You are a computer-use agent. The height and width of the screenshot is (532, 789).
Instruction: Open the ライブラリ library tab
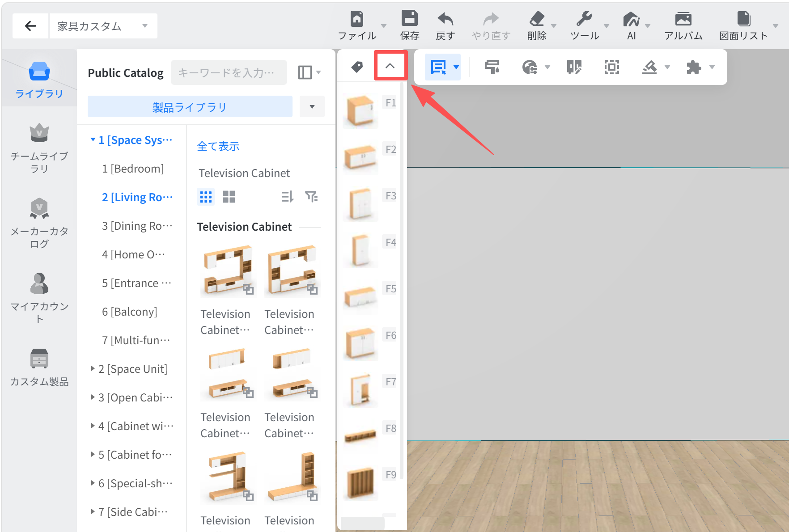coord(39,80)
